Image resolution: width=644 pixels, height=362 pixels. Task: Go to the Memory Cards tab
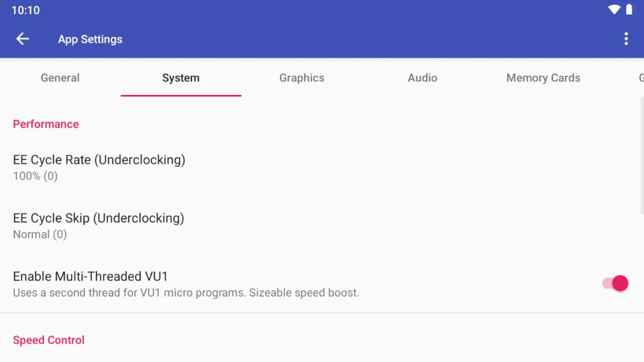pos(543,78)
